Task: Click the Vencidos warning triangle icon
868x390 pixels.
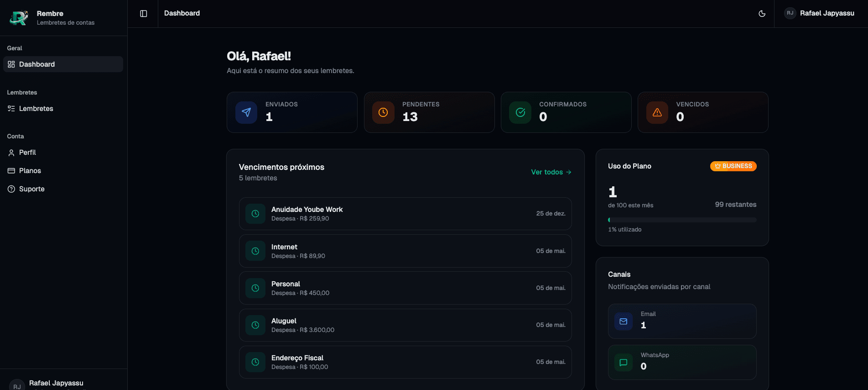Action: (657, 112)
